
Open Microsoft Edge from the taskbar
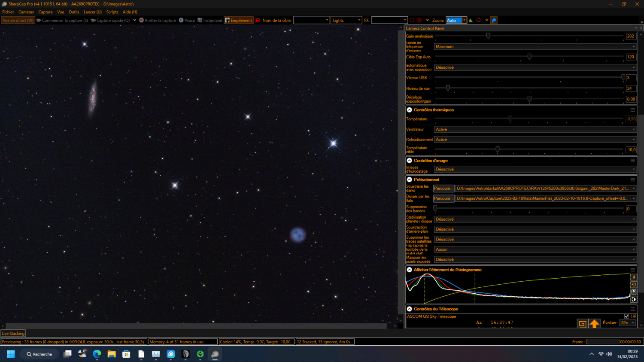[x=97, y=354]
